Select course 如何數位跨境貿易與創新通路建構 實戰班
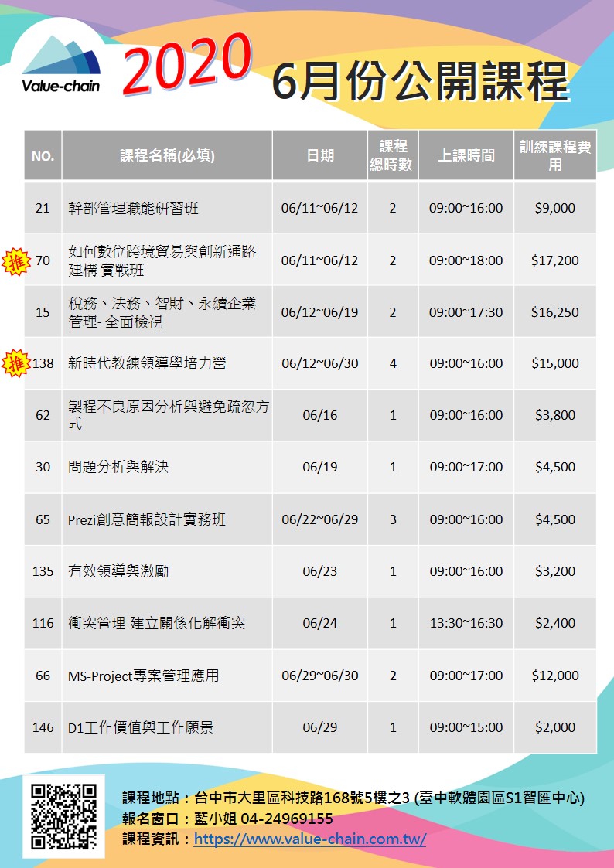This screenshot has width=614, height=868. (162, 260)
